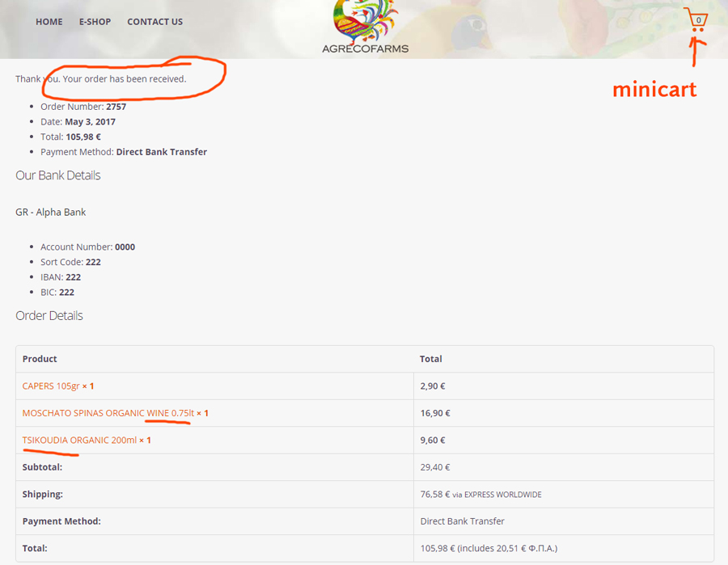Click the IBAN bank detail line
This screenshot has width=728, height=565.
point(61,277)
